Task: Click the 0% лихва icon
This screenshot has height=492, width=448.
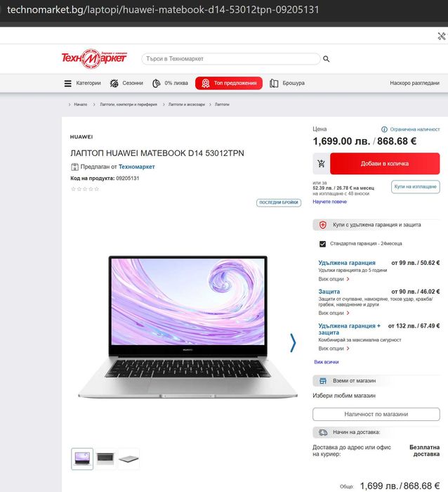Action: [156, 83]
